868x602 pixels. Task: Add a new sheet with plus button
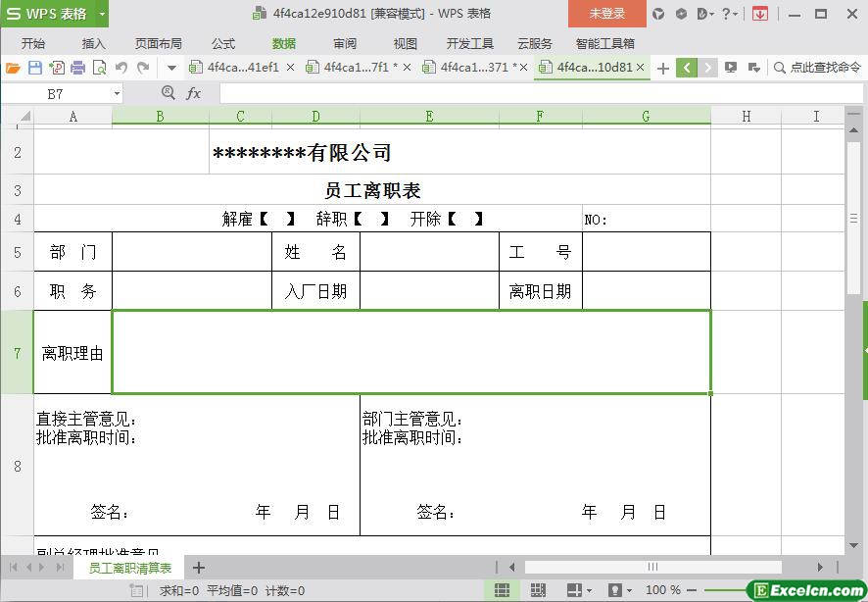(x=199, y=568)
